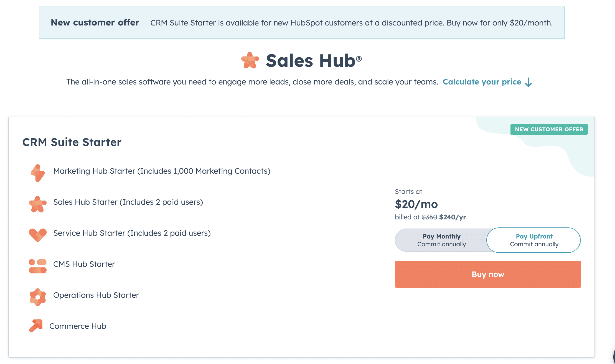Click the Sales Hub star logo in header

tap(250, 60)
